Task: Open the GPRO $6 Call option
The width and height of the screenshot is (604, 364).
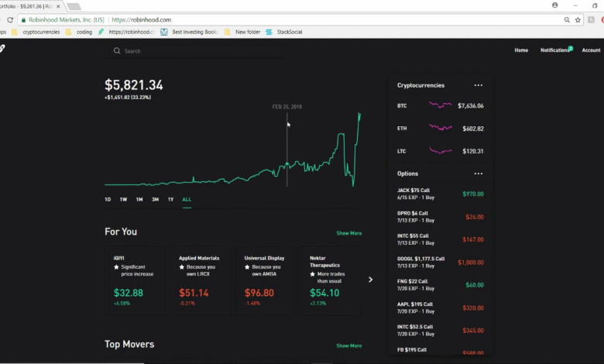Action: coord(441,217)
